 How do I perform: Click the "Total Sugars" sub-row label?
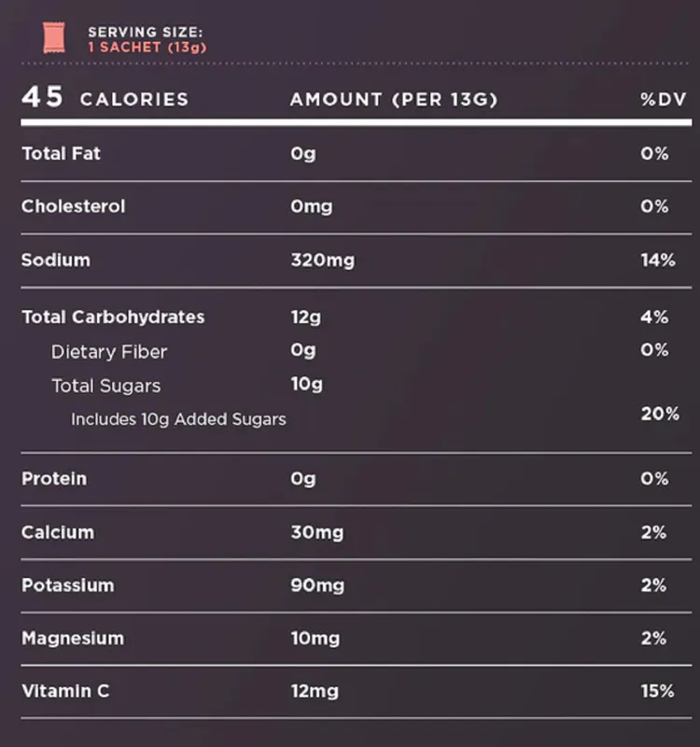[105, 386]
